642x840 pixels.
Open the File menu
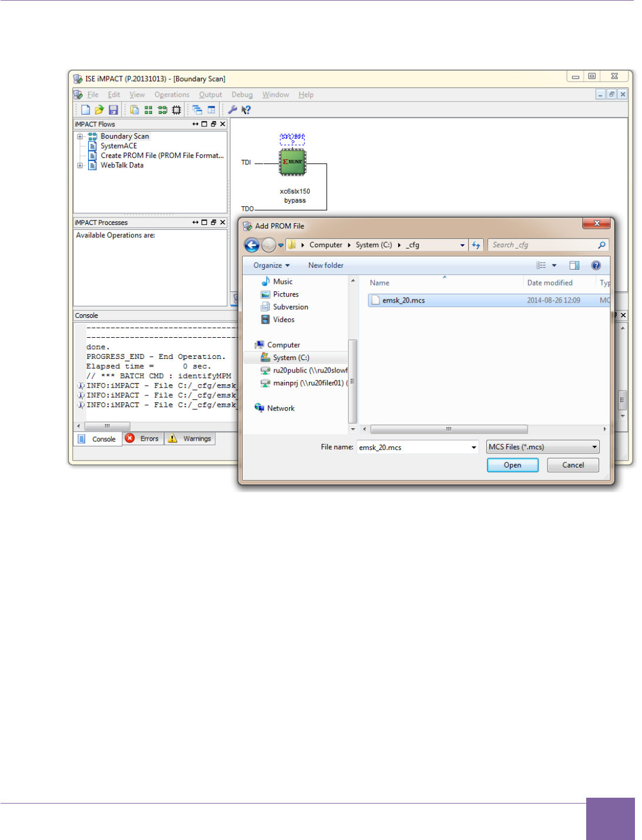93,95
